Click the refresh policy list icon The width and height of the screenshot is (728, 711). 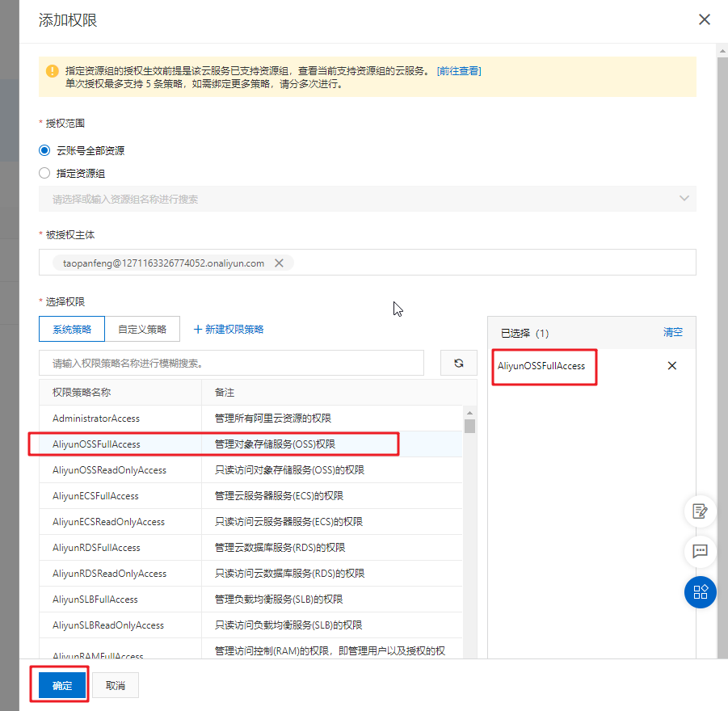pos(458,363)
